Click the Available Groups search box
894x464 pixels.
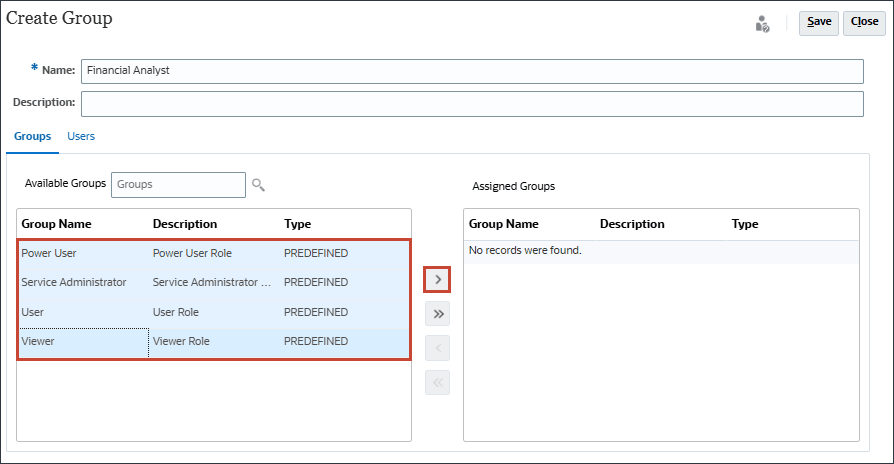click(x=178, y=185)
